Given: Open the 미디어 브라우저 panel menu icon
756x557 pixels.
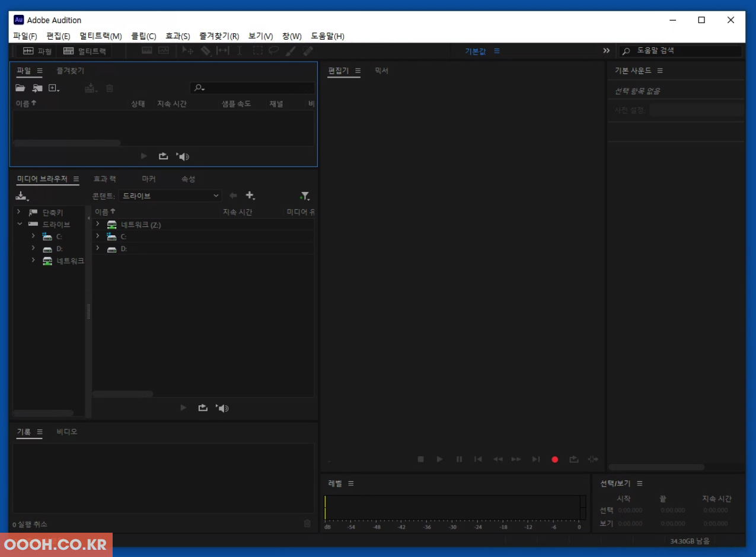Looking at the screenshot, I should tap(76, 179).
